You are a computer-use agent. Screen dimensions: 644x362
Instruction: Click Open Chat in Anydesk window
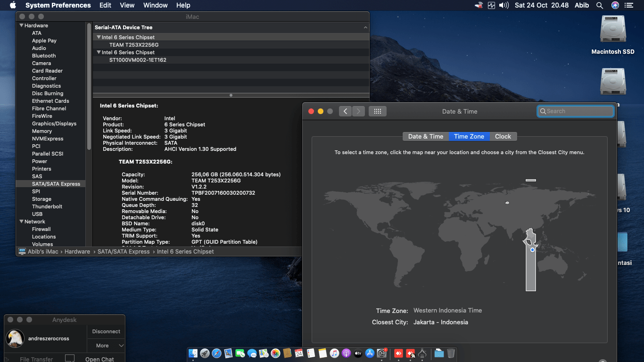click(x=99, y=359)
